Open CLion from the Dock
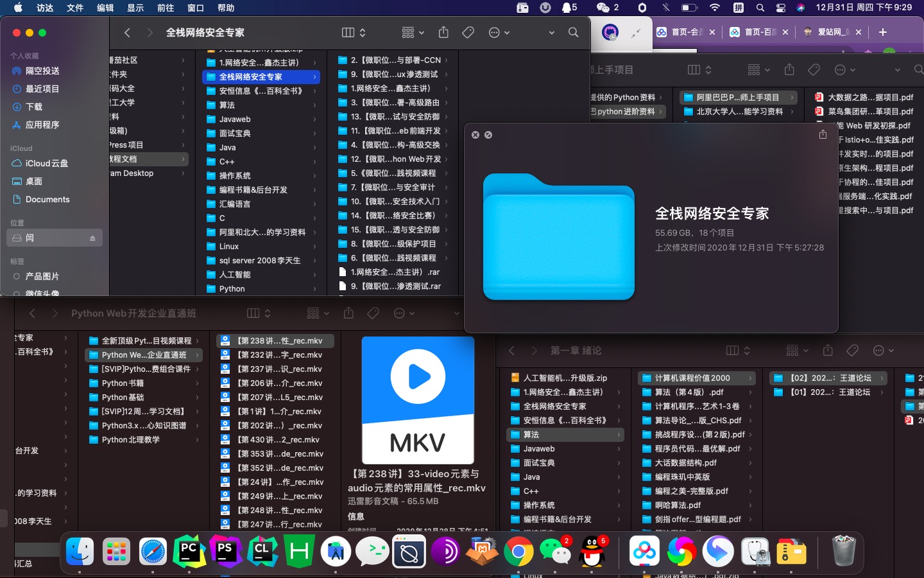This screenshot has height=578, width=924. tap(262, 551)
